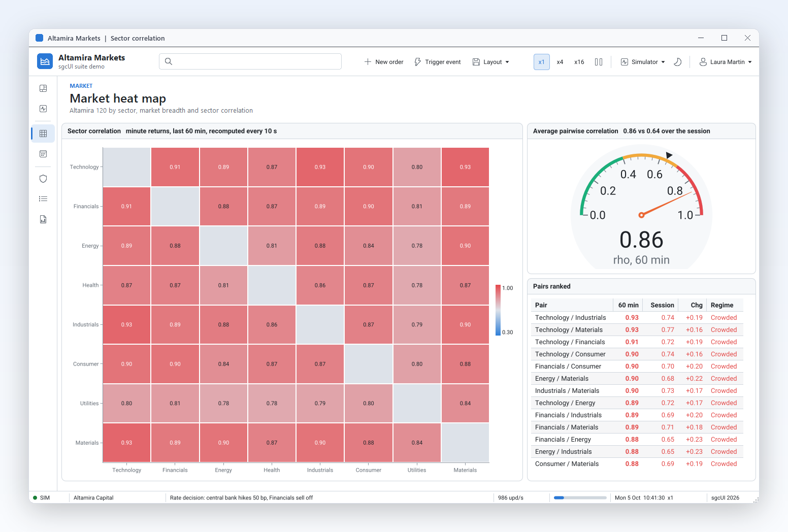Open the list view sidebar icon
The image size is (788, 532).
pyautogui.click(x=43, y=199)
